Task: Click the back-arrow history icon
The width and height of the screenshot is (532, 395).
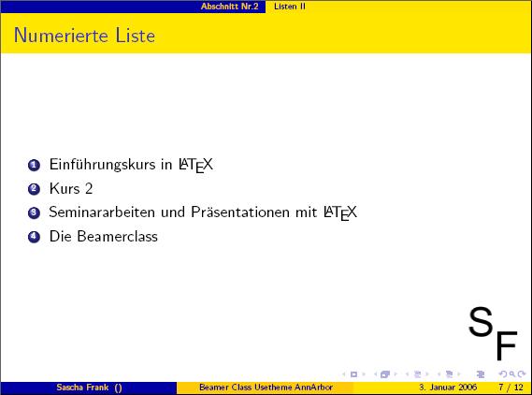Action: coord(503,374)
